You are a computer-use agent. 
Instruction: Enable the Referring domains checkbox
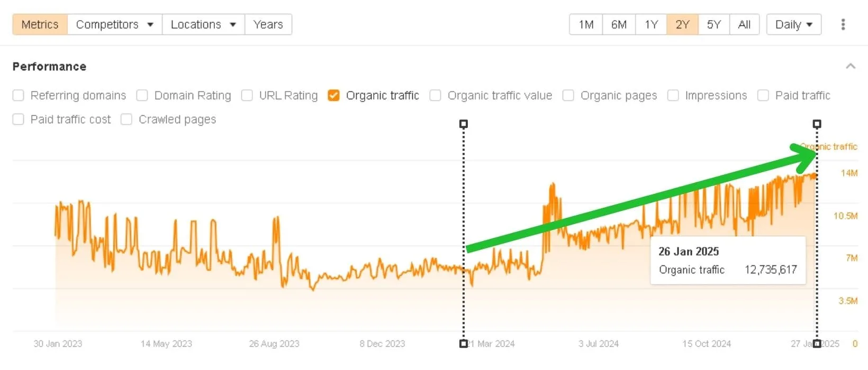(19, 95)
